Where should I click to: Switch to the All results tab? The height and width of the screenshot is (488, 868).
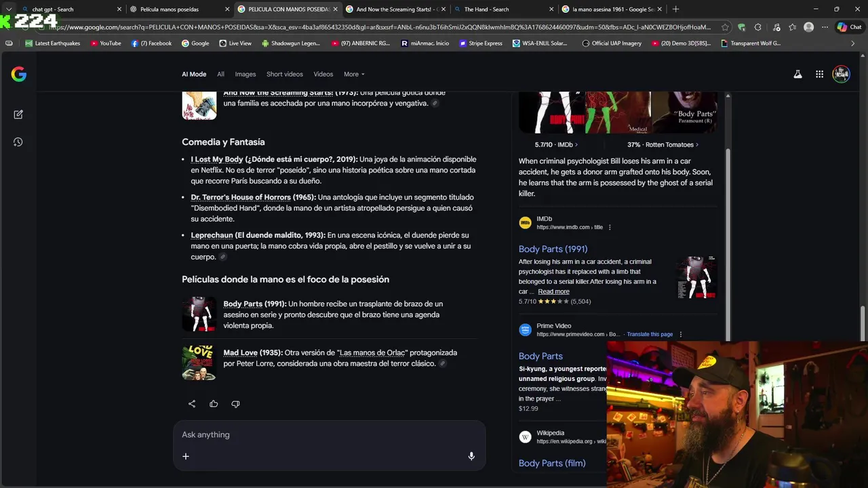click(220, 74)
